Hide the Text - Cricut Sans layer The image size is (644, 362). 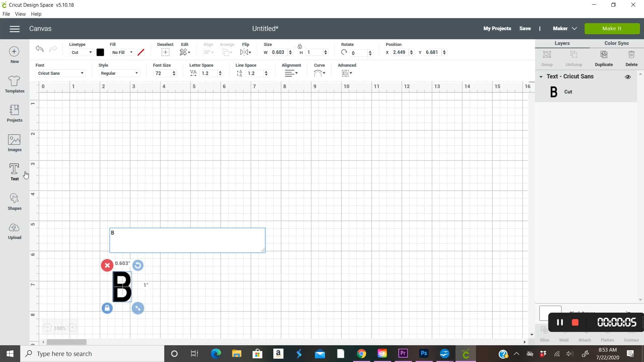point(628,77)
